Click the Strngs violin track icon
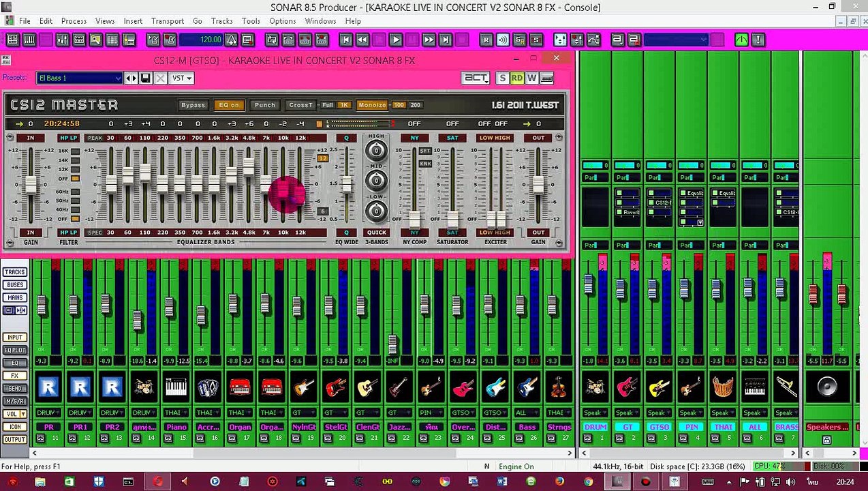 click(x=559, y=388)
